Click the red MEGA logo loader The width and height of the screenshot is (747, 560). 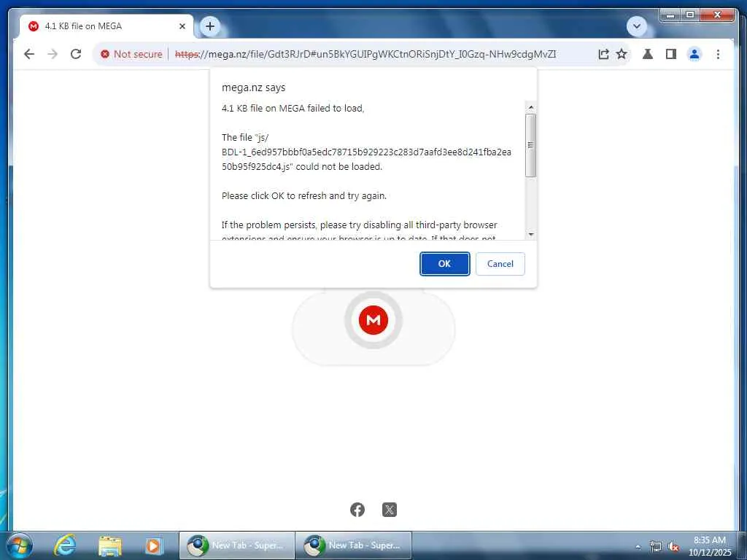[x=373, y=320]
